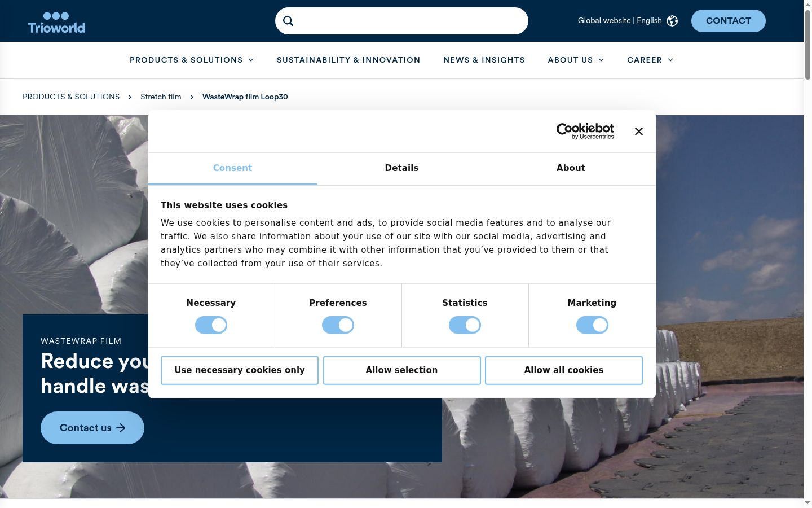This screenshot has width=812, height=508.
Task: Expand the Products & Solutions menu
Action: pyautogui.click(x=192, y=60)
